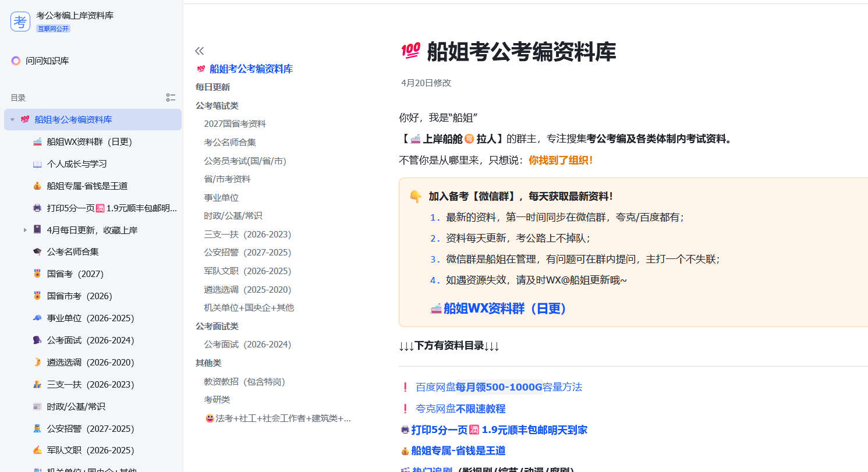Screen dimensions: 868x472
Task: Collapse the outline panel with double chevron
Action: [x=200, y=51]
